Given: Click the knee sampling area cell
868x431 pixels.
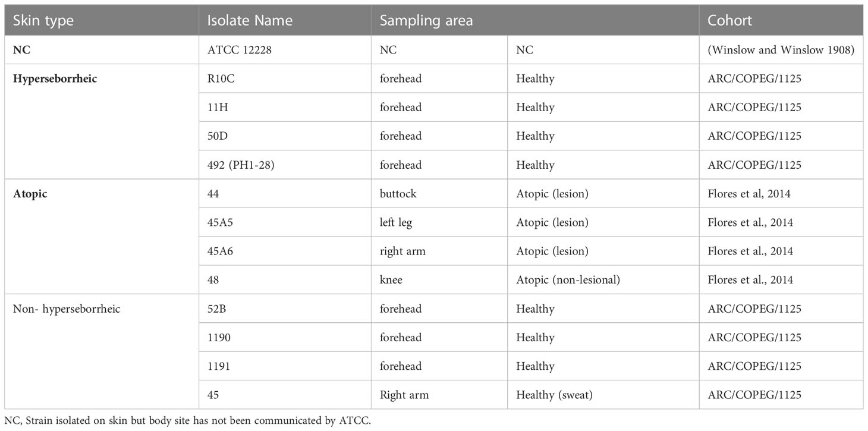Looking at the screenshot, I should coord(439,279).
